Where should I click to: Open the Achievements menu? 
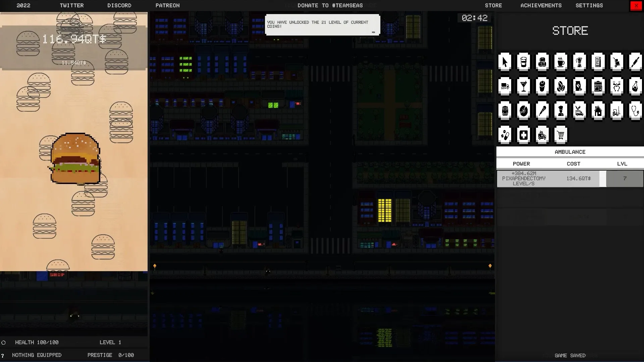coord(541,5)
